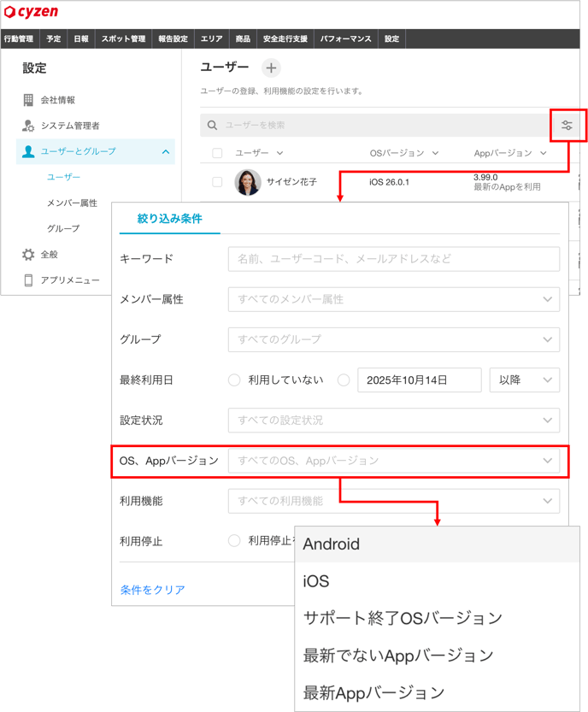Collapse the ユーザーとグループ section
Viewport: 588px width, 712px height.
tap(165, 152)
